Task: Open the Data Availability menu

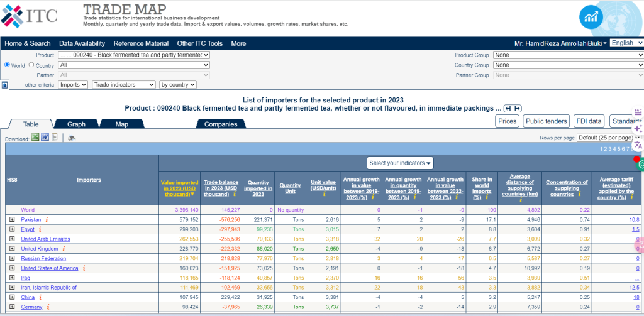Action: pos(82,43)
